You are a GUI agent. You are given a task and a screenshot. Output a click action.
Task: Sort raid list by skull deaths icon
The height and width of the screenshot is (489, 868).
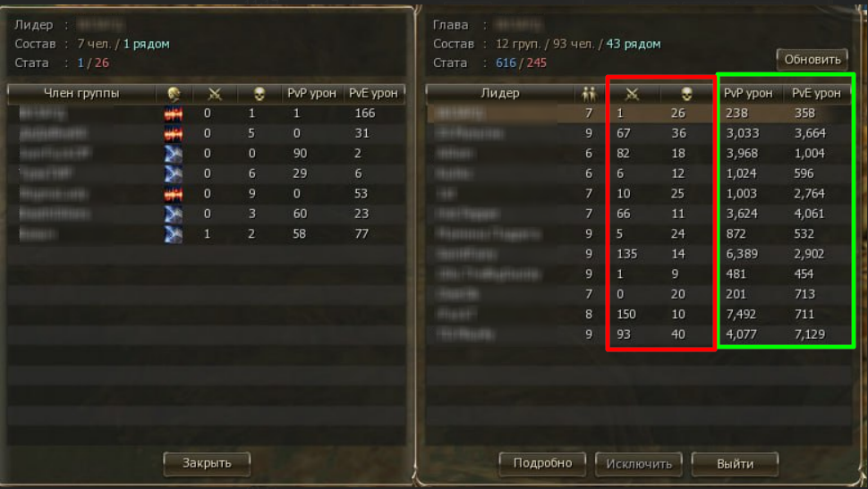coord(686,94)
